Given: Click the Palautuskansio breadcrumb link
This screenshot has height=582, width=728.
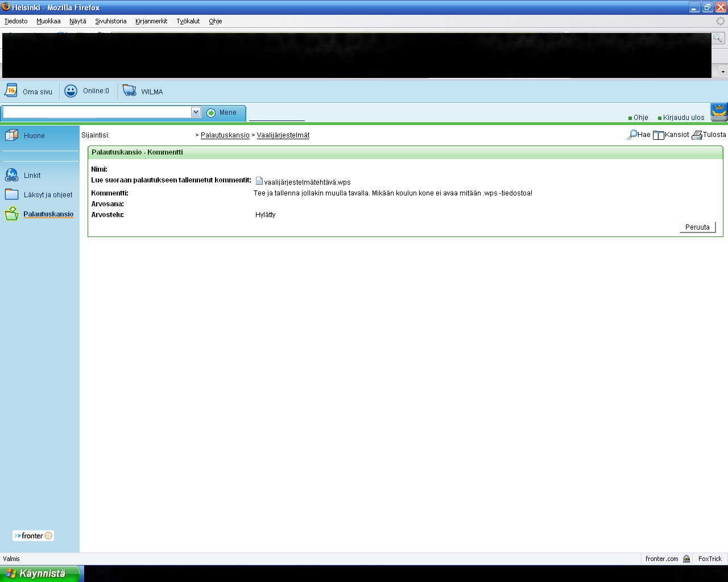Looking at the screenshot, I should coord(225,135).
